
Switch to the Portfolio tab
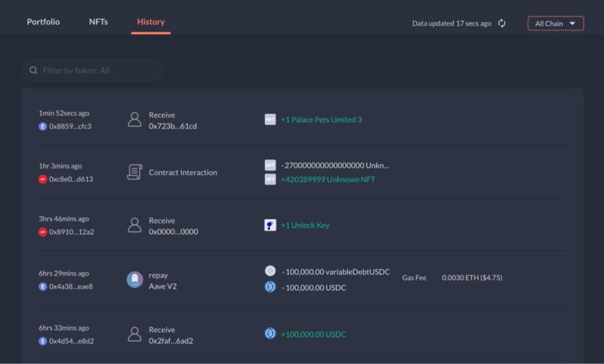point(43,22)
